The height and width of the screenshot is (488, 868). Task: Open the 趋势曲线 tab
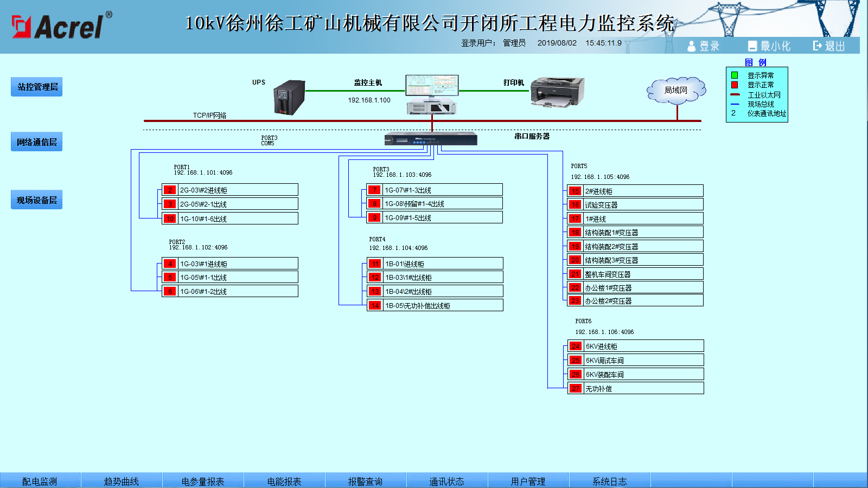pyautogui.click(x=122, y=481)
